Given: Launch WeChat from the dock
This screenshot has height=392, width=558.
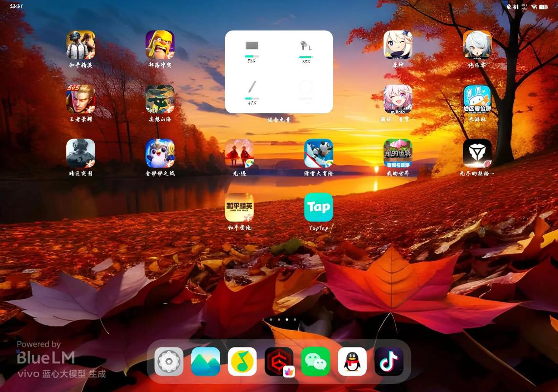Looking at the screenshot, I should (x=315, y=362).
